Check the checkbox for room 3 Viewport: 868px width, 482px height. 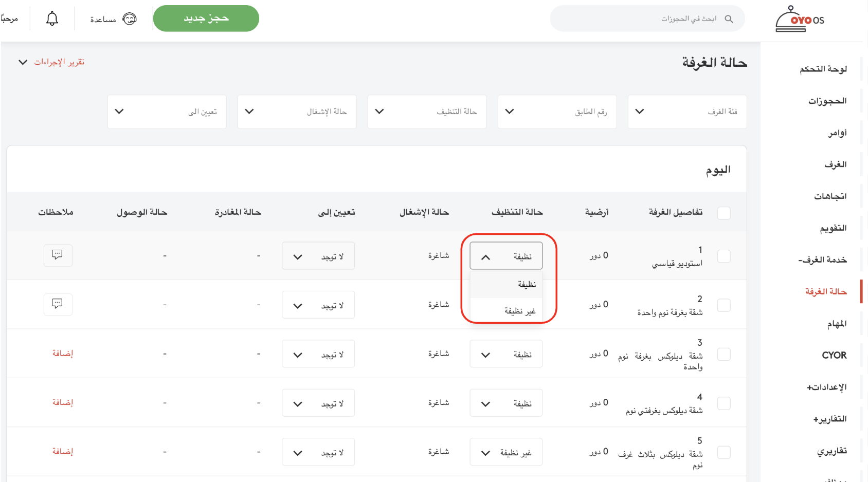(724, 354)
